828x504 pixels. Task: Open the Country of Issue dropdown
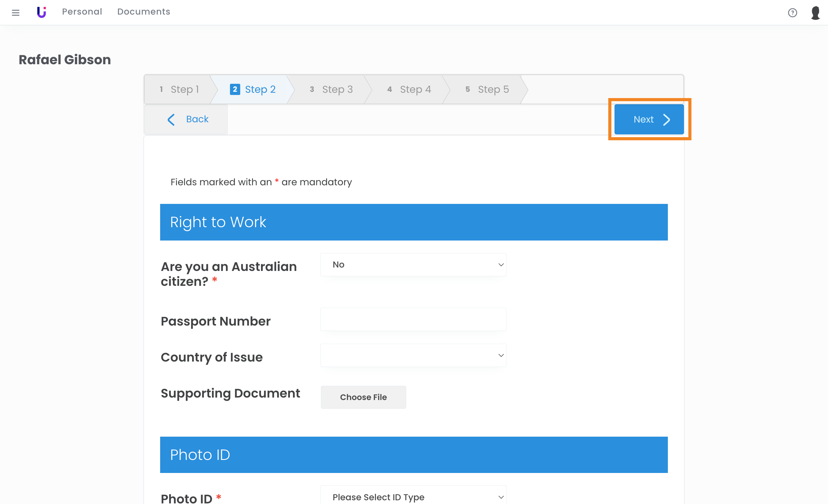coord(413,355)
